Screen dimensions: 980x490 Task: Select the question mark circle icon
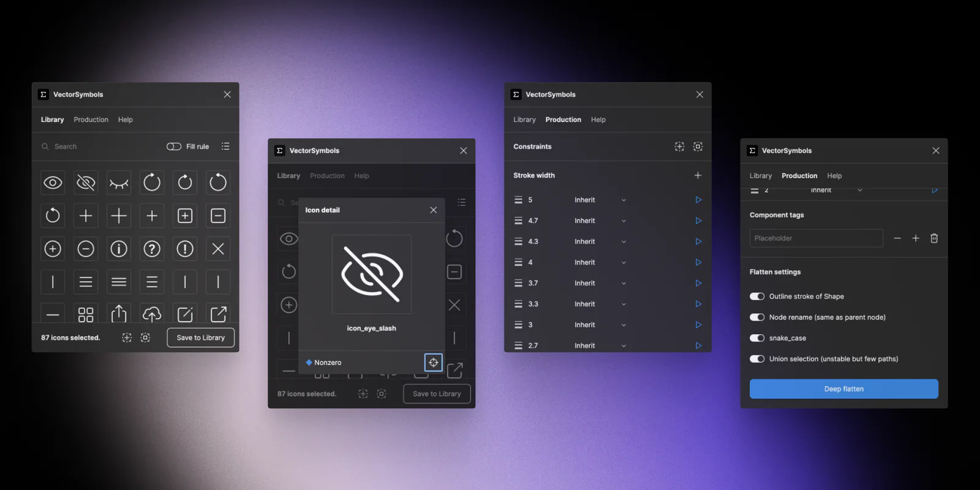point(152,249)
